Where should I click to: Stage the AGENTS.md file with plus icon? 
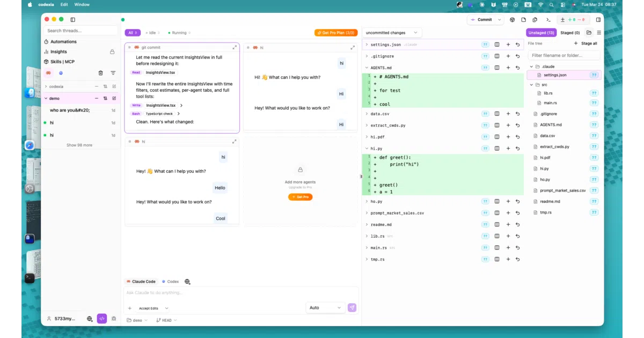508,68
